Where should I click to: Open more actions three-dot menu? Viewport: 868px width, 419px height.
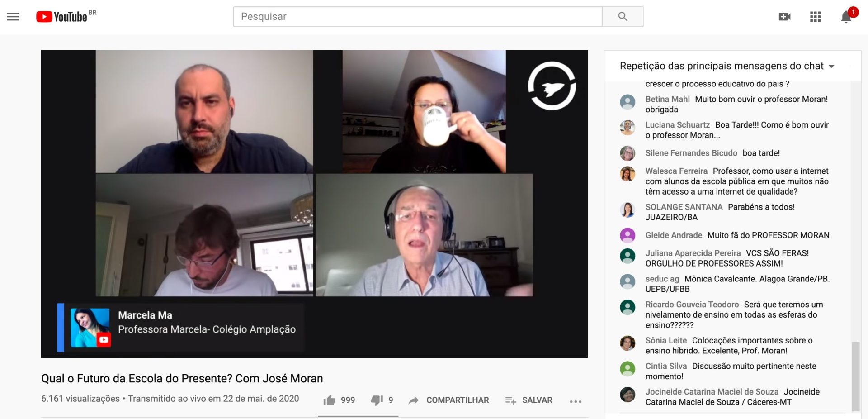point(576,401)
